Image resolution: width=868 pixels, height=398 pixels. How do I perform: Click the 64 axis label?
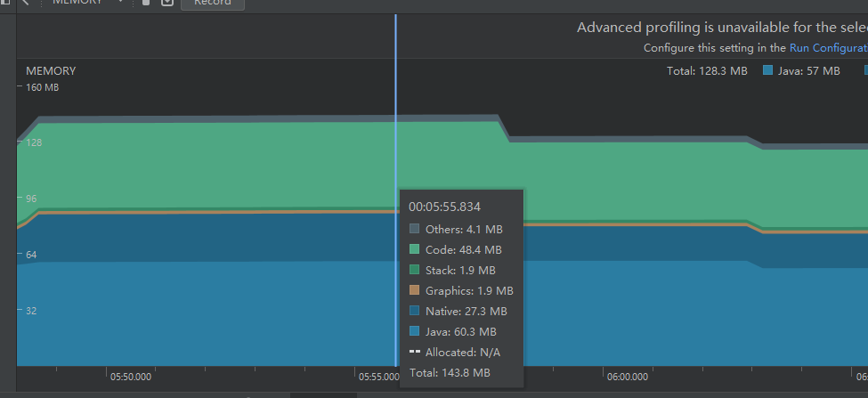tap(31, 255)
